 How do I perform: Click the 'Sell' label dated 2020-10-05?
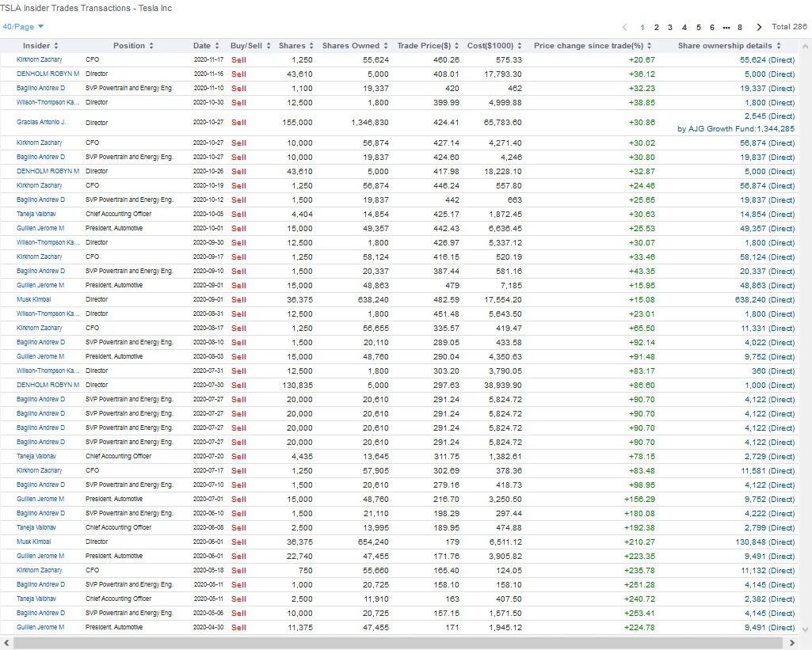238,215
